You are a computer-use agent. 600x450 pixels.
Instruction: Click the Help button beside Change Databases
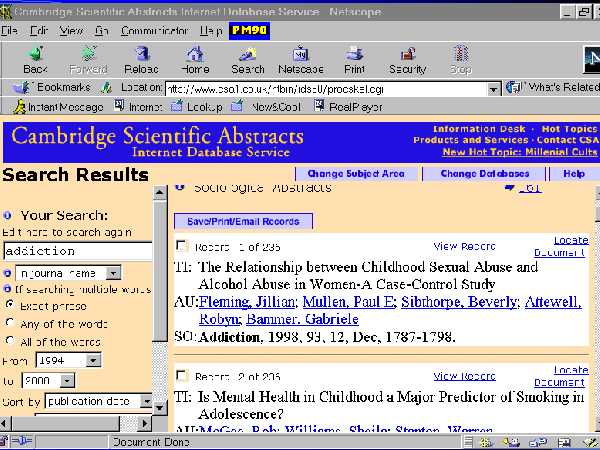574,174
